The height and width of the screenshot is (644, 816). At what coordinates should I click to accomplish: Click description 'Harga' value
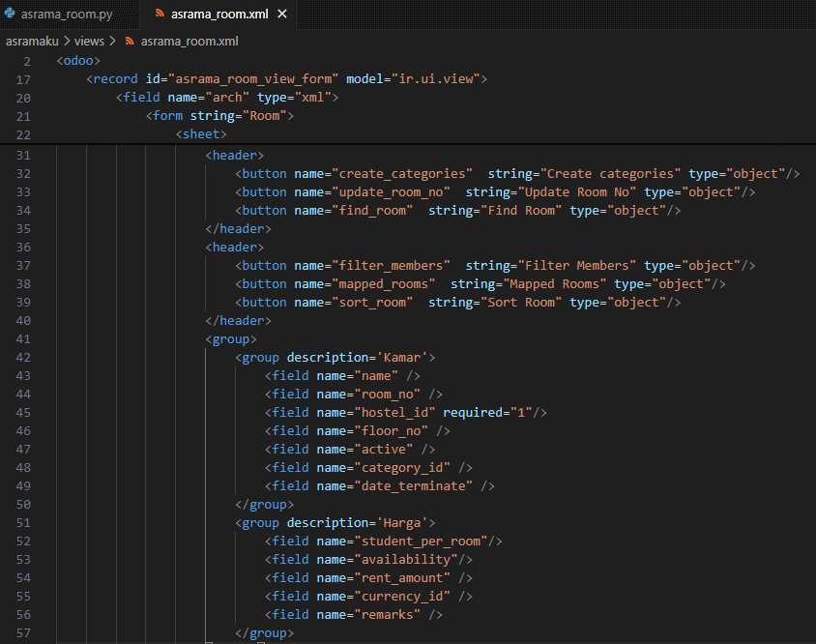coord(402,523)
